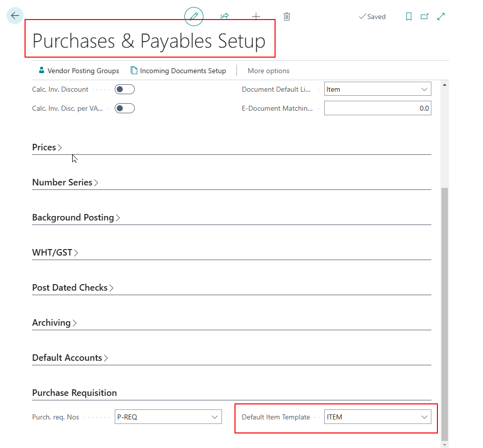483x448 pixels.
Task: Click the E-Document Matching input field
Action: (x=377, y=108)
